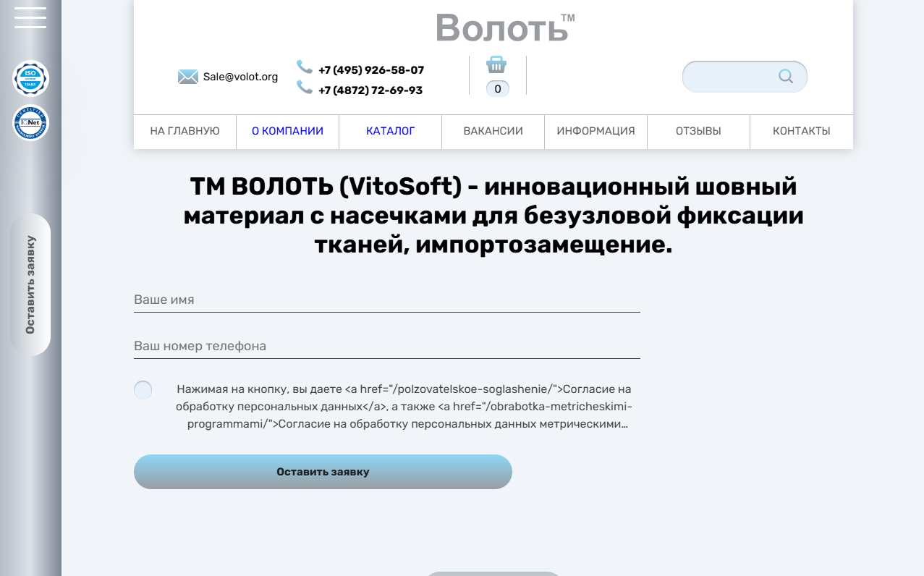Open ИНФОРМАЦИЯ menu item

596,131
